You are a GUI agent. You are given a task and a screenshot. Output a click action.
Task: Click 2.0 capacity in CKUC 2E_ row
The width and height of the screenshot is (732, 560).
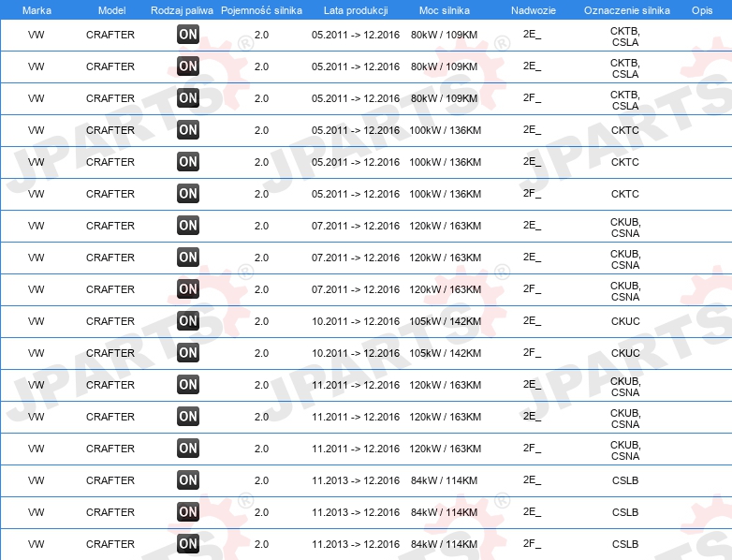[x=261, y=321]
